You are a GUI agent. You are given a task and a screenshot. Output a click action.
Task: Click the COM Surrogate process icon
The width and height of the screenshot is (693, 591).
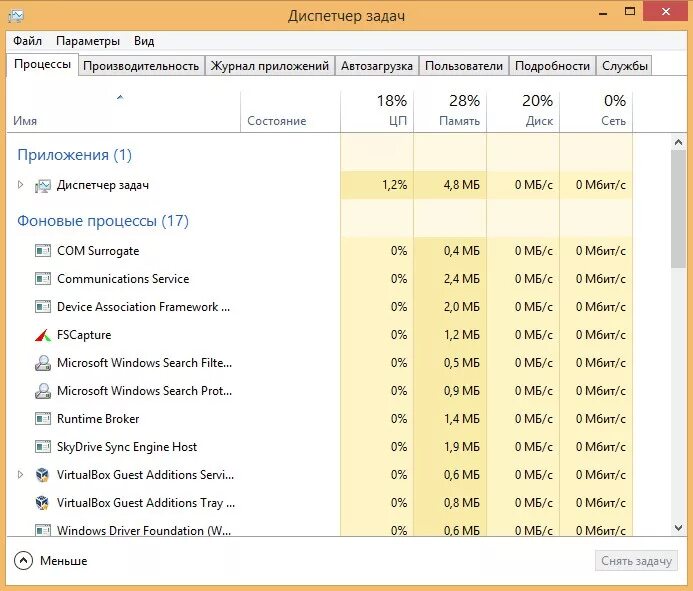pyautogui.click(x=43, y=251)
